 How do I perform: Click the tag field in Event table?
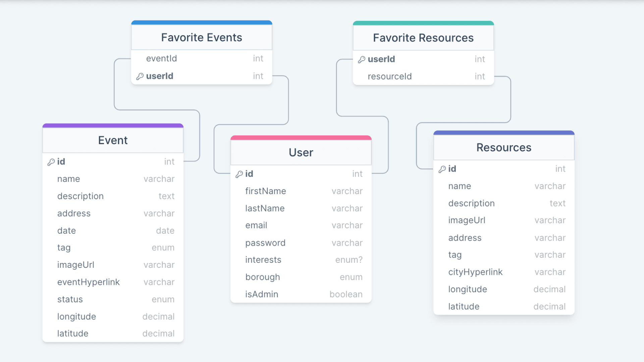(113, 248)
